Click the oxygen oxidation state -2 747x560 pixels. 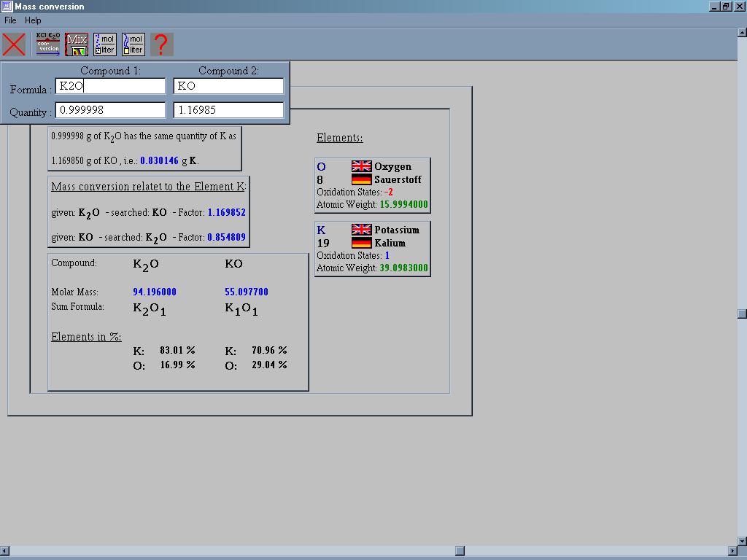click(389, 192)
